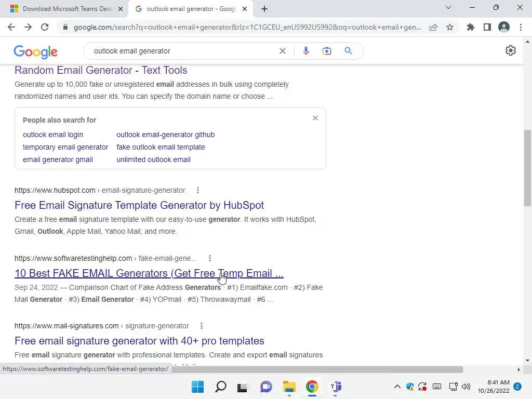Image resolution: width=532 pixels, height=399 pixels.
Task: Open the Chrome three-dot menu
Action: tap(521, 27)
